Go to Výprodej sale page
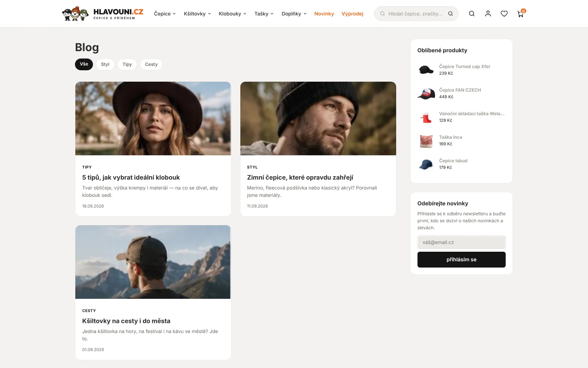 tap(352, 14)
